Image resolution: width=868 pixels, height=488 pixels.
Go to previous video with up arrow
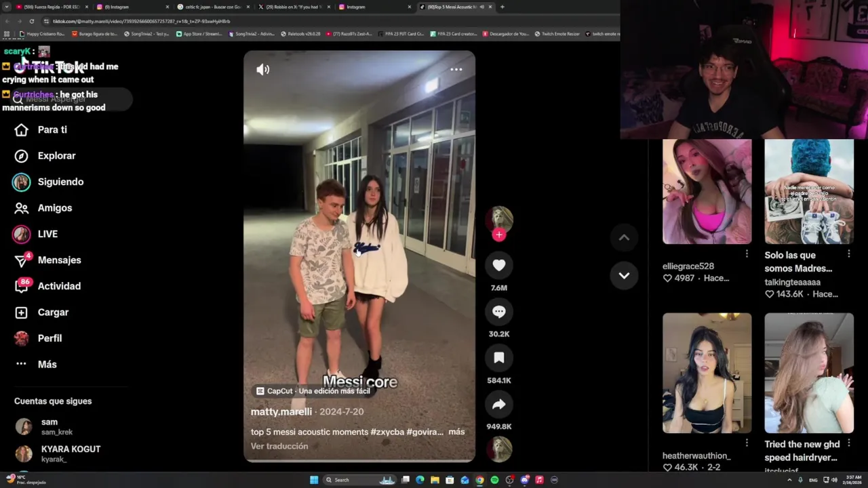[624, 237]
